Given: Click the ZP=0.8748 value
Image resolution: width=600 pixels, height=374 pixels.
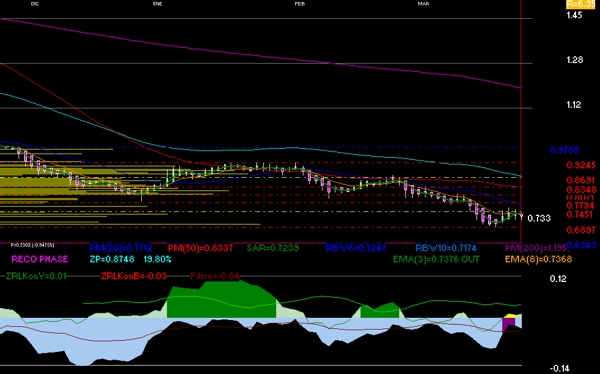Looking at the screenshot, I should tap(112, 259).
